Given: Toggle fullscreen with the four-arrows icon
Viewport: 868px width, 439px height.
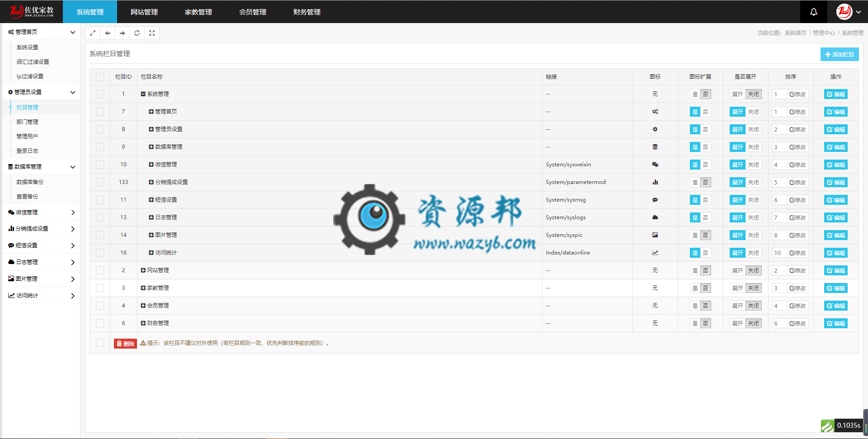Looking at the screenshot, I should 152,33.
